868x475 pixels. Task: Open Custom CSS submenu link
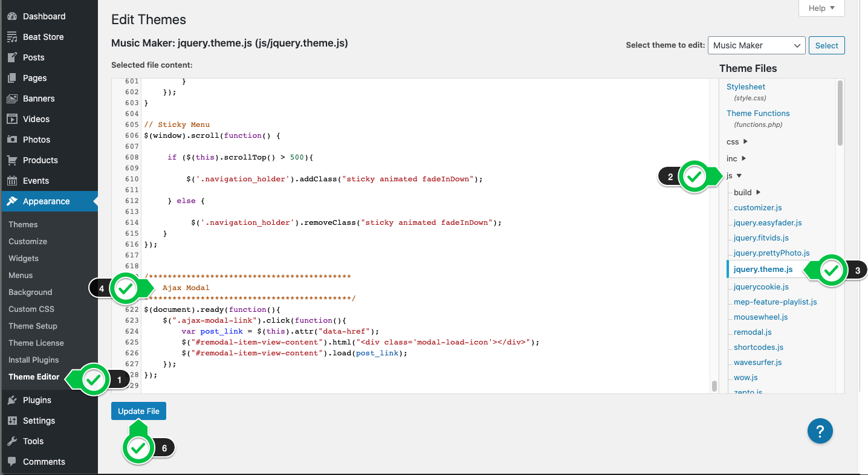pyautogui.click(x=31, y=309)
